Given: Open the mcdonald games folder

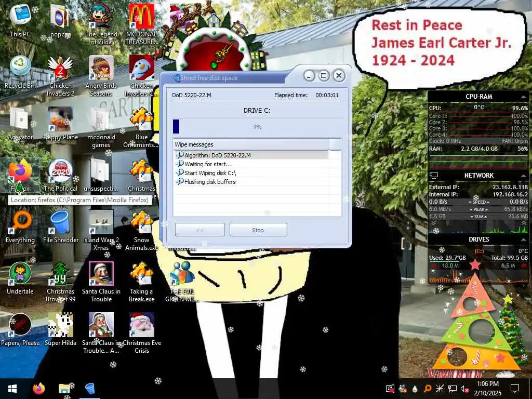Looking at the screenshot, I should (x=101, y=128).
